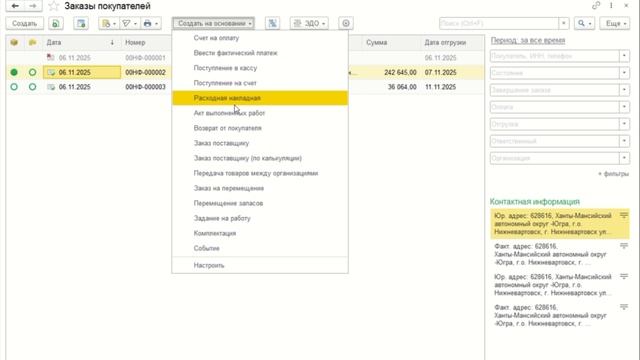Select Расходная накладная menu item
Screen dimensions: 640x360
pyautogui.click(x=260, y=98)
